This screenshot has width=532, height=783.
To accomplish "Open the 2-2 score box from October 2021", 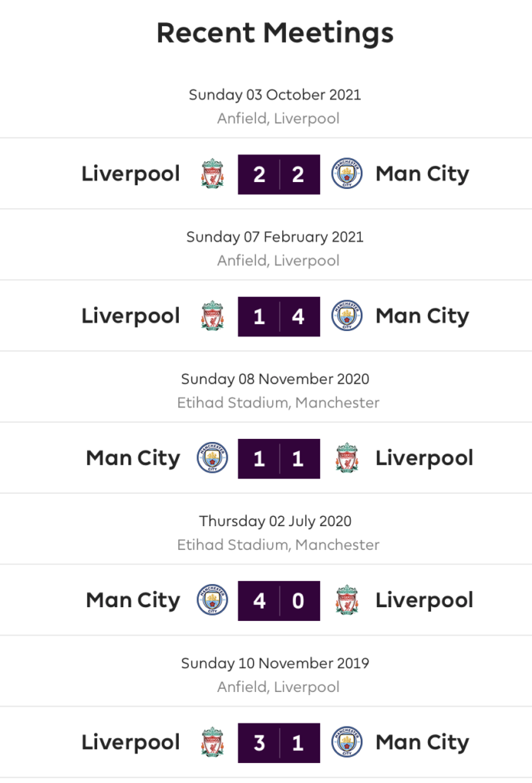I will tap(279, 174).
